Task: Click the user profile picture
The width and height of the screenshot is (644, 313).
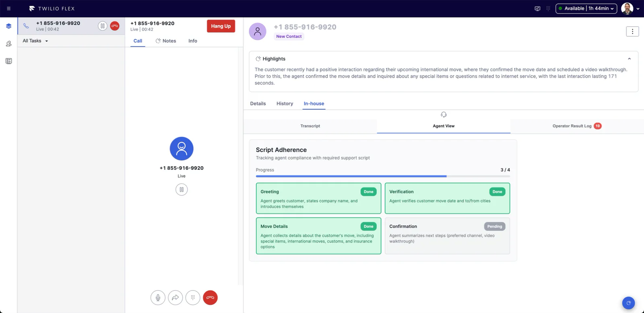Action: coord(627,8)
